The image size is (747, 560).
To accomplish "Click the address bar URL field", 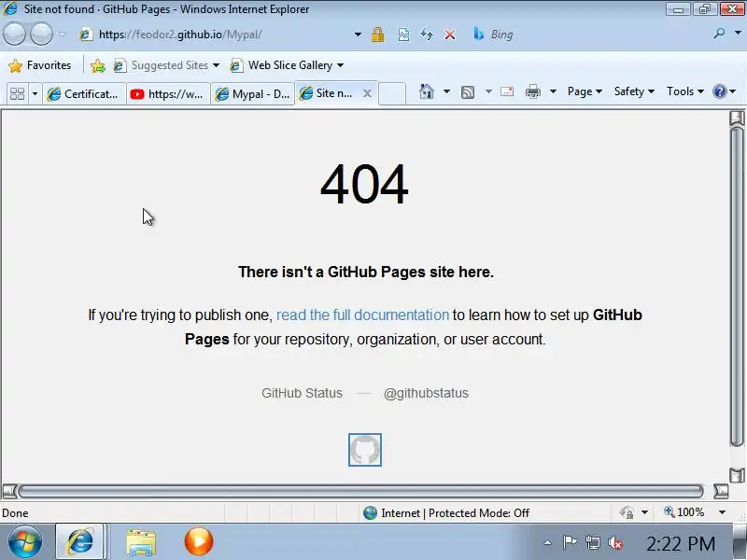I will 216,35.
